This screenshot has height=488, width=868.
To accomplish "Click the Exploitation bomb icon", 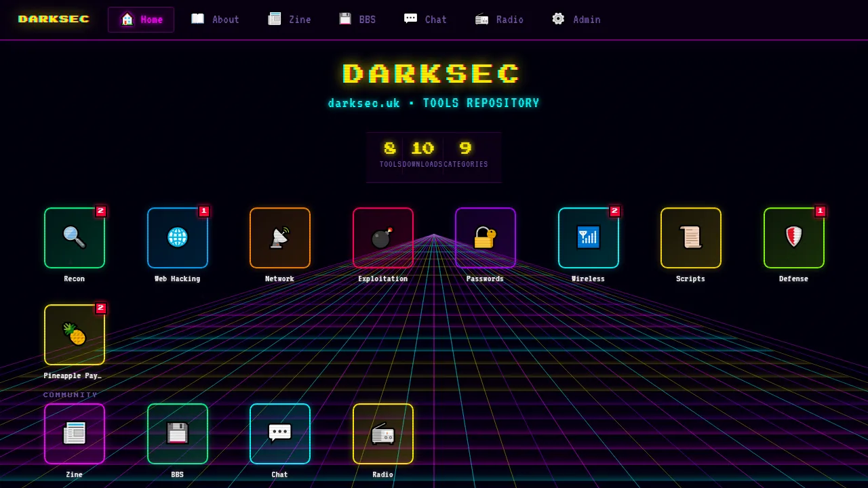I will pyautogui.click(x=382, y=238).
